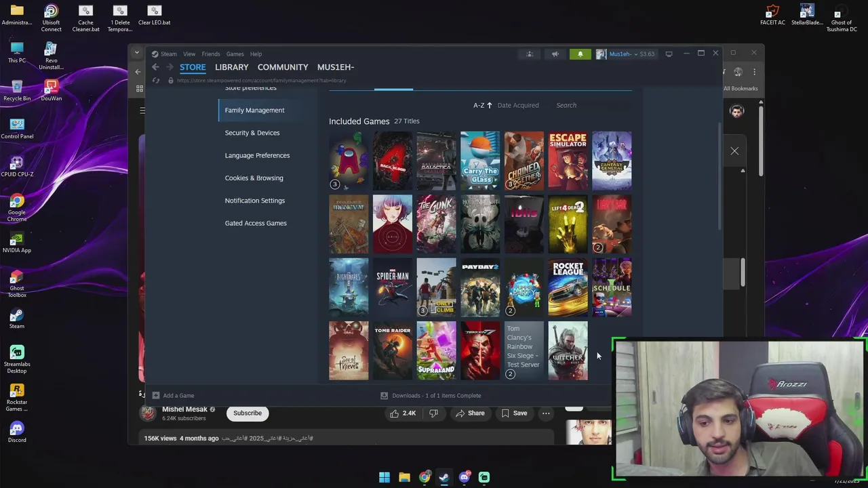Open the Tomb Raider game thumbnail
The width and height of the screenshot is (868, 488).
(x=393, y=350)
